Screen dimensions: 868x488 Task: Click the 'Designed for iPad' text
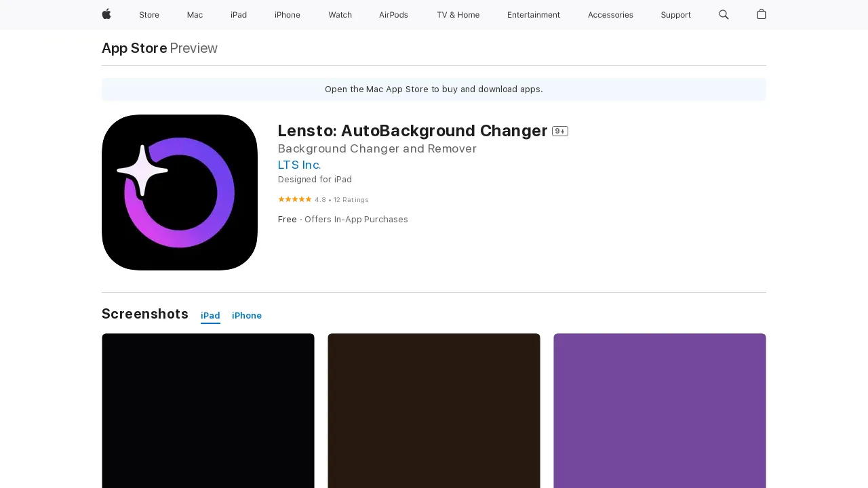[x=315, y=180]
